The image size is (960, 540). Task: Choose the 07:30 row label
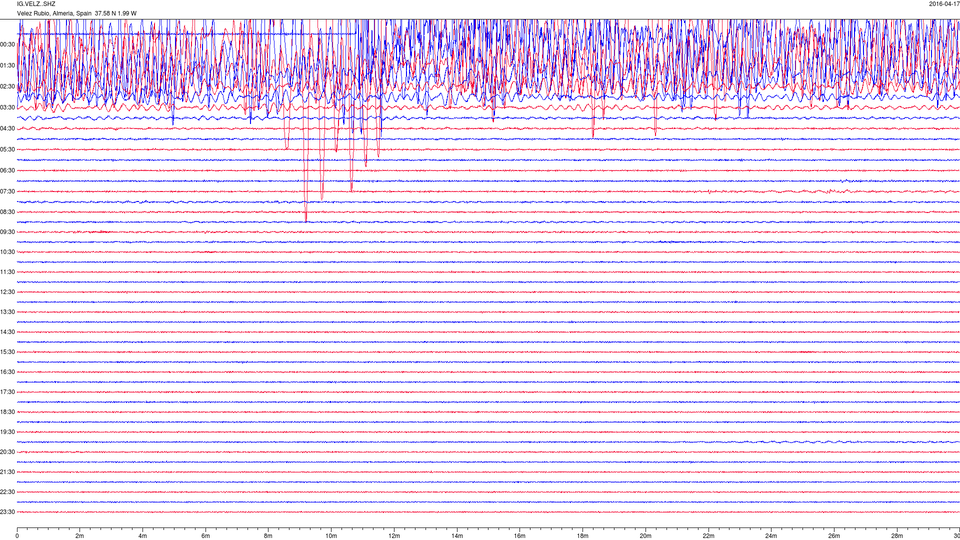point(7,191)
